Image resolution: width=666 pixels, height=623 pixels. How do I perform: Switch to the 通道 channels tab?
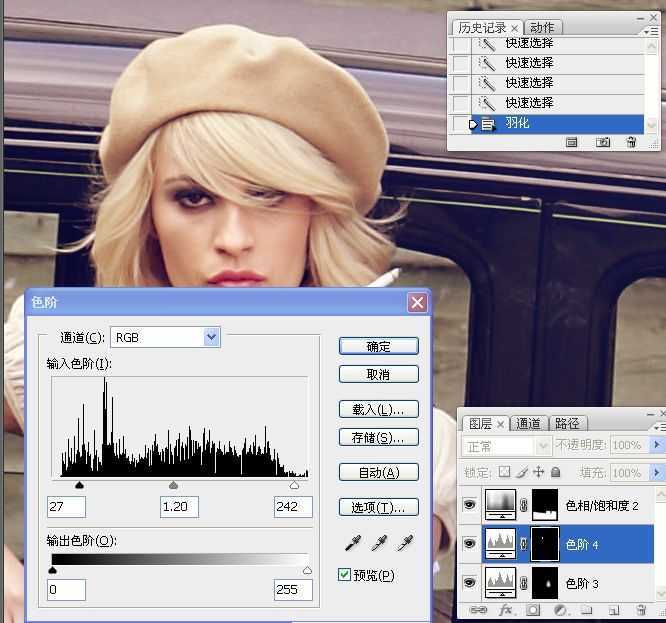coord(528,423)
